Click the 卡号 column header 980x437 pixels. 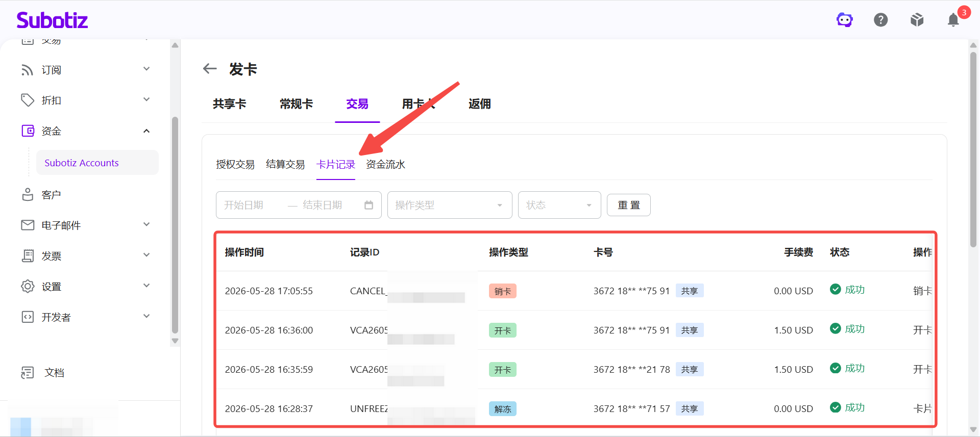click(603, 252)
